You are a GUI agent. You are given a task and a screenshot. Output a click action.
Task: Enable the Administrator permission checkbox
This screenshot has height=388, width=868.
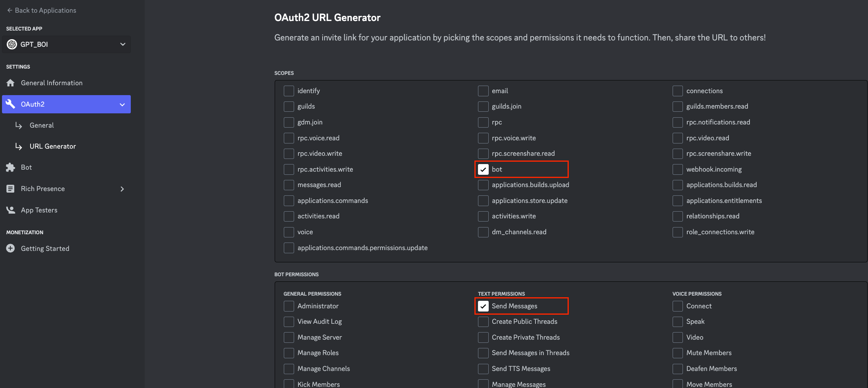coord(289,306)
